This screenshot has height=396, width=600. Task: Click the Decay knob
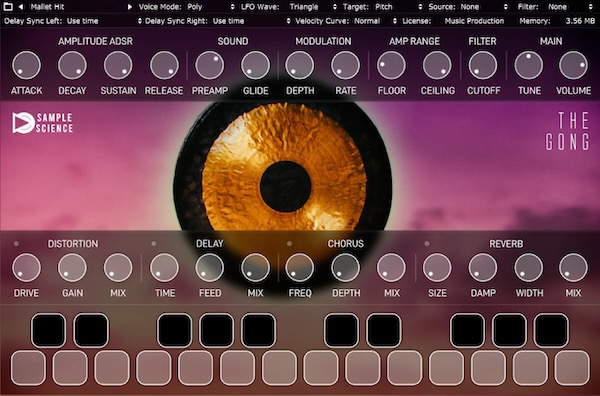[72, 65]
